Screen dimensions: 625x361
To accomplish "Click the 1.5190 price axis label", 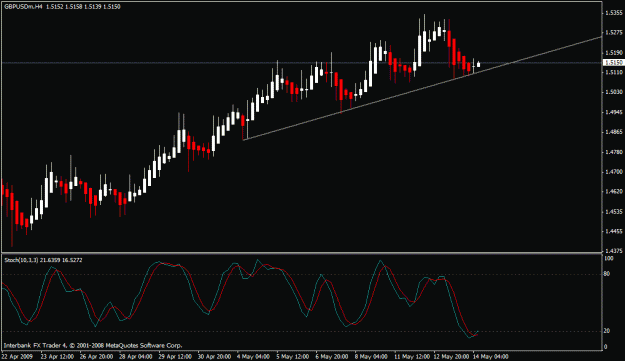I will [x=614, y=52].
